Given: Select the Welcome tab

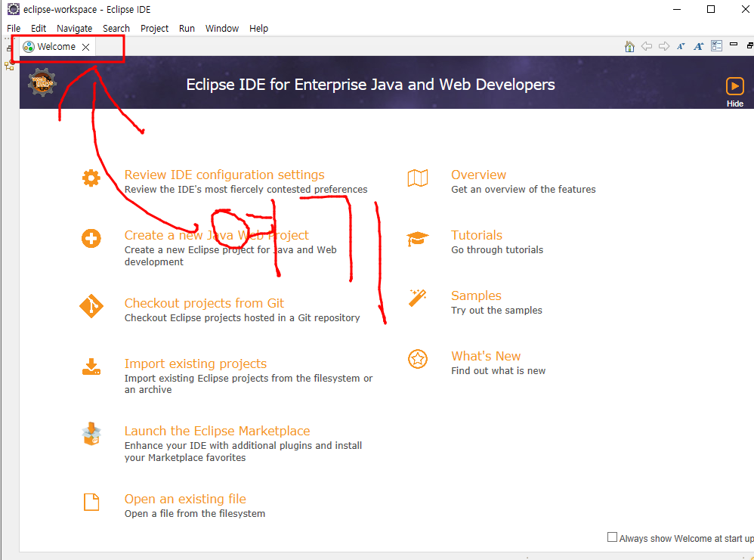Looking at the screenshot, I should coord(57,47).
